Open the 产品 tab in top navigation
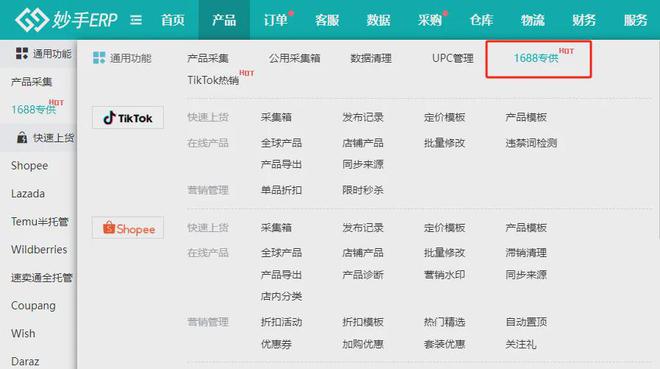This screenshot has width=660, height=369. tap(224, 20)
